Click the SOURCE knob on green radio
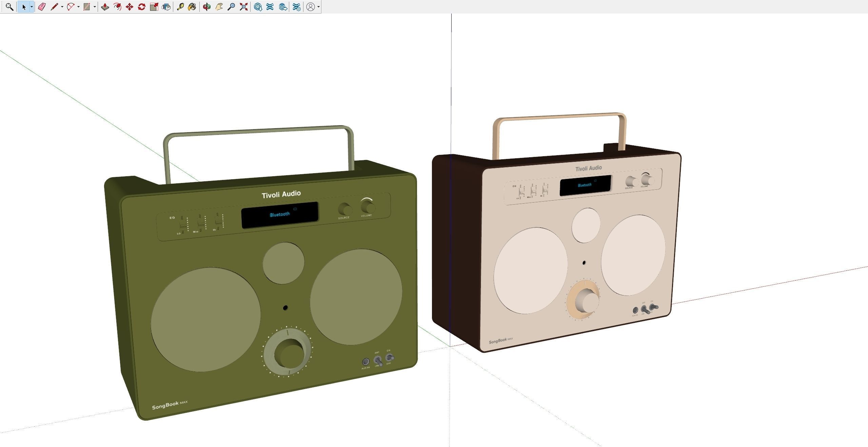Image resolution: width=868 pixels, height=447 pixels. pos(345,209)
